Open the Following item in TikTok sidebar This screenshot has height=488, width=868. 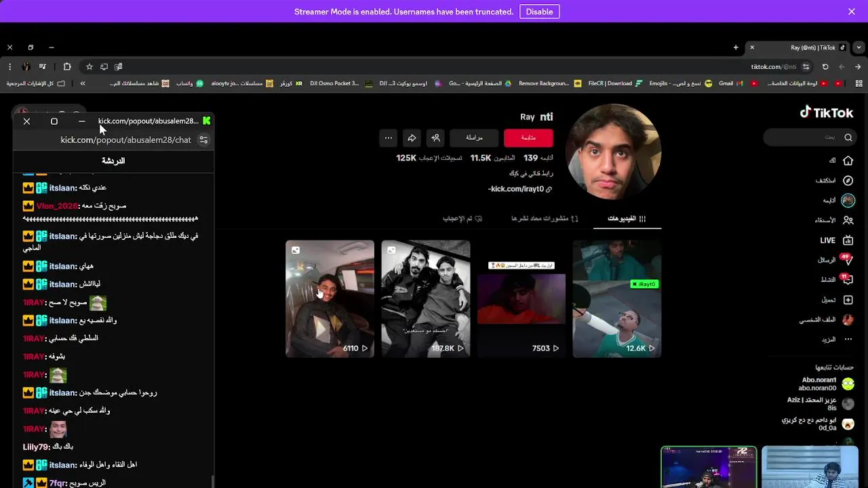point(839,201)
